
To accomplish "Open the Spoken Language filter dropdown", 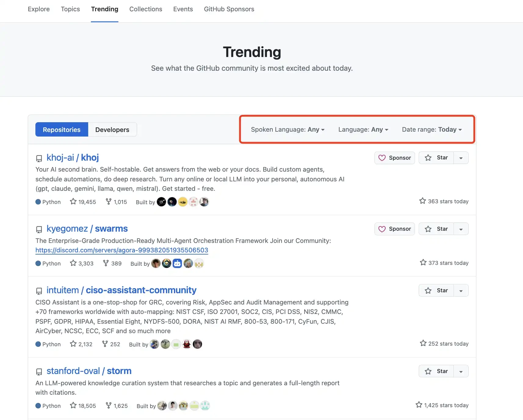I will tap(287, 129).
